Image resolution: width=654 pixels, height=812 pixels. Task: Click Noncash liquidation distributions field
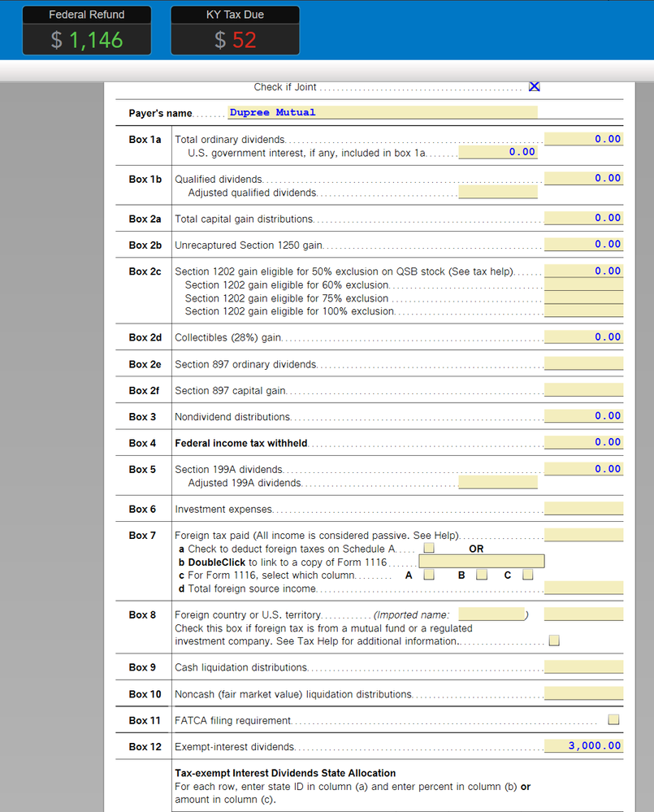point(583,693)
